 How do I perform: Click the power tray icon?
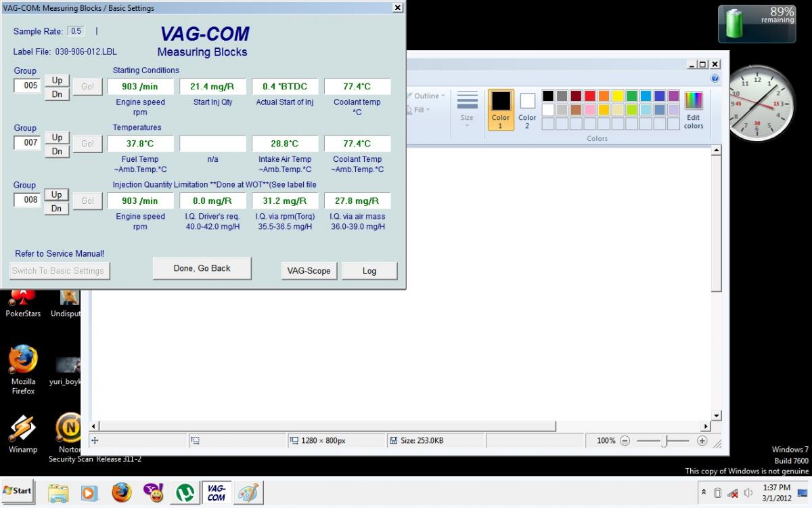(718, 493)
